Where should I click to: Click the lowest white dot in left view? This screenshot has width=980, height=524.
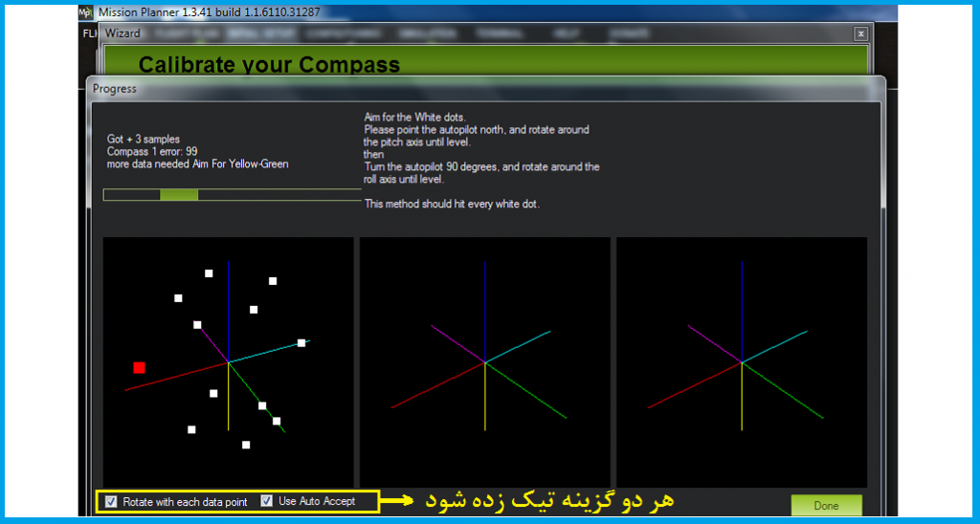(x=246, y=445)
